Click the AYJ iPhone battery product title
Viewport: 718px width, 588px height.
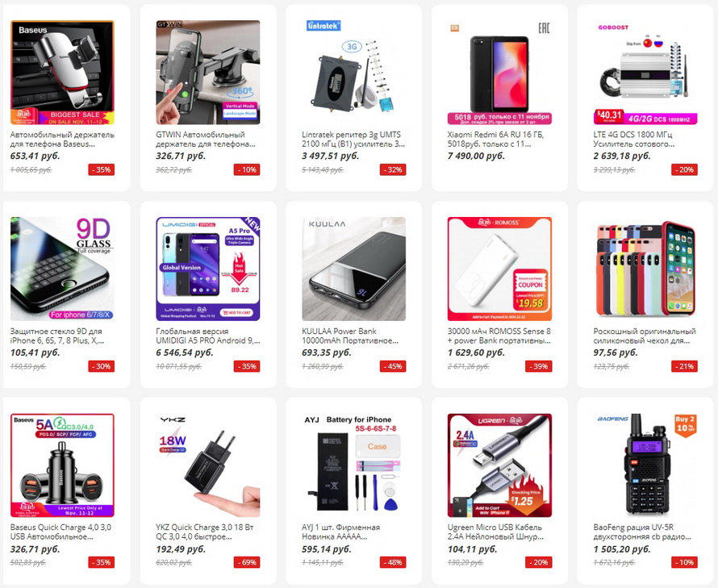tap(340, 532)
